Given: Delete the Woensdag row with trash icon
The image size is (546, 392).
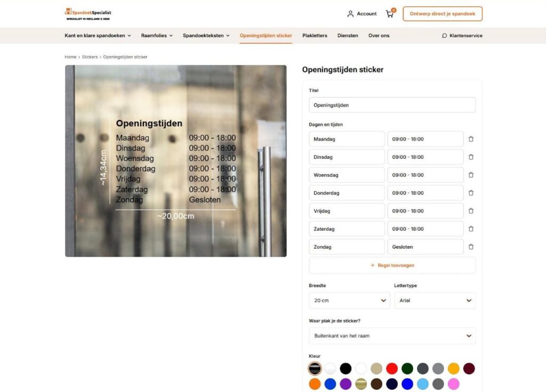Looking at the screenshot, I should [x=471, y=175].
